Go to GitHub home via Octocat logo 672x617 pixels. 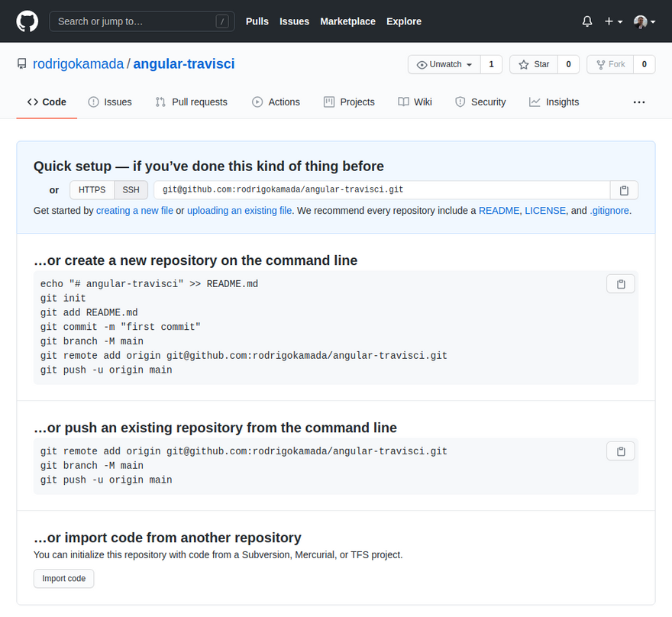(27, 21)
